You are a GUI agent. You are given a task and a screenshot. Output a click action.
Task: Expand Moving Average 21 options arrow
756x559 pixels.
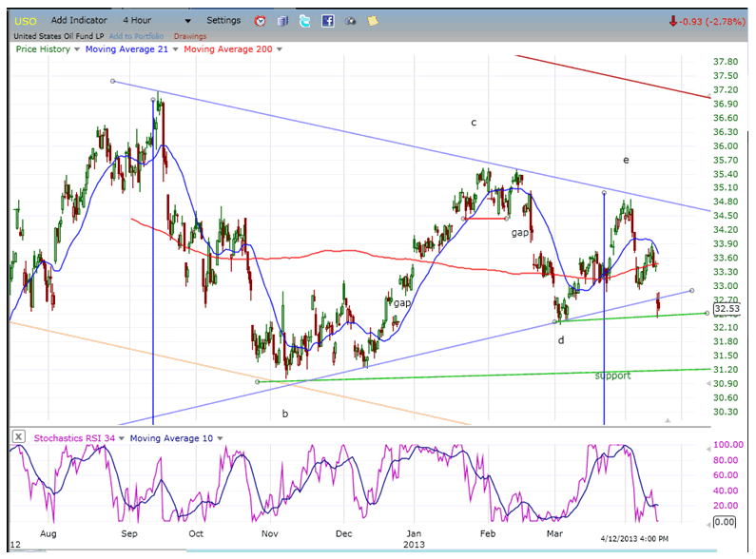coord(176,49)
